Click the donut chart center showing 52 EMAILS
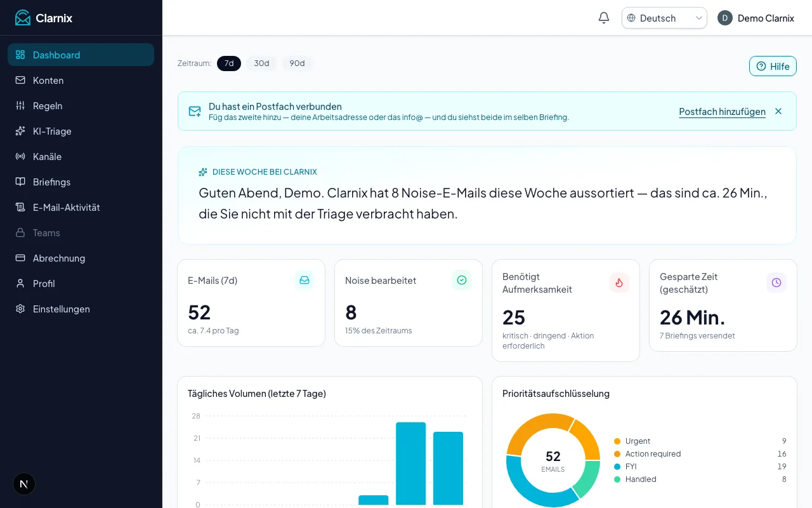The height and width of the screenshot is (508, 812). click(x=553, y=461)
